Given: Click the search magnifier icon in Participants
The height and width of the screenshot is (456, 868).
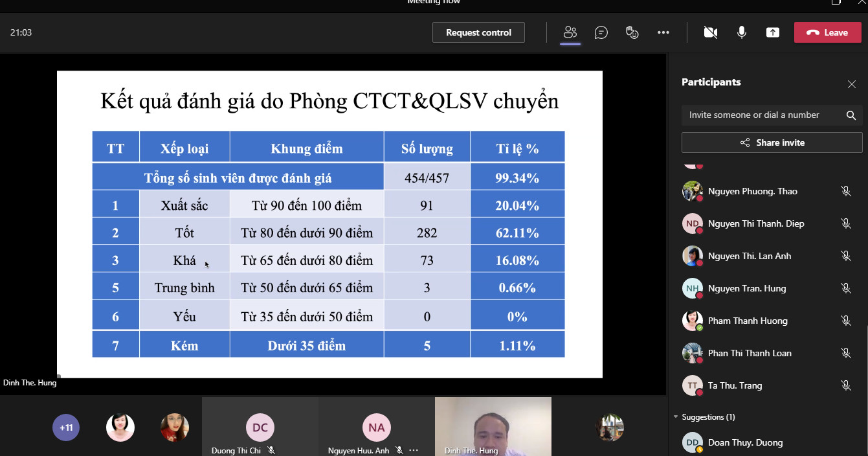Looking at the screenshot, I should coord(851,115).
